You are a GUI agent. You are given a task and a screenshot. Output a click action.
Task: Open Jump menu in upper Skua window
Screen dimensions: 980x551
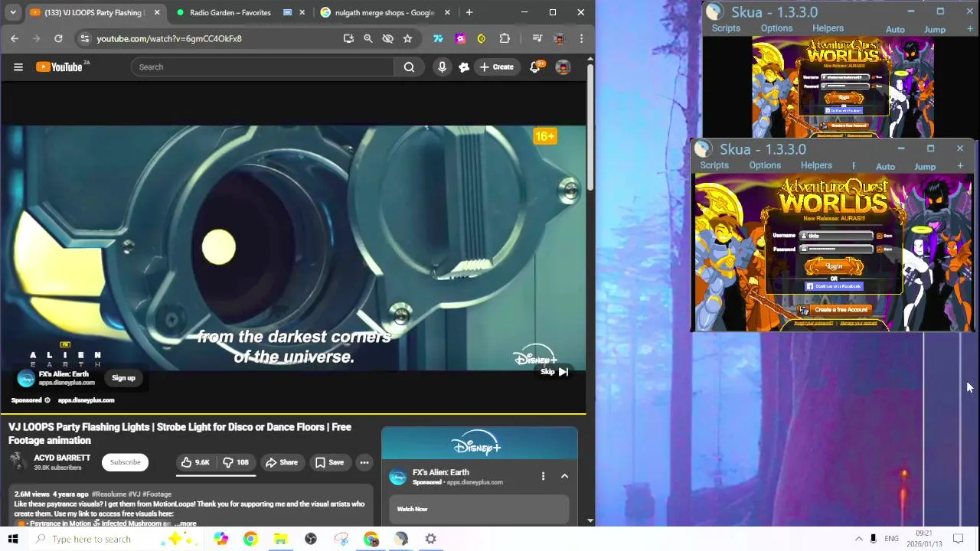click(x=935, y=29)
